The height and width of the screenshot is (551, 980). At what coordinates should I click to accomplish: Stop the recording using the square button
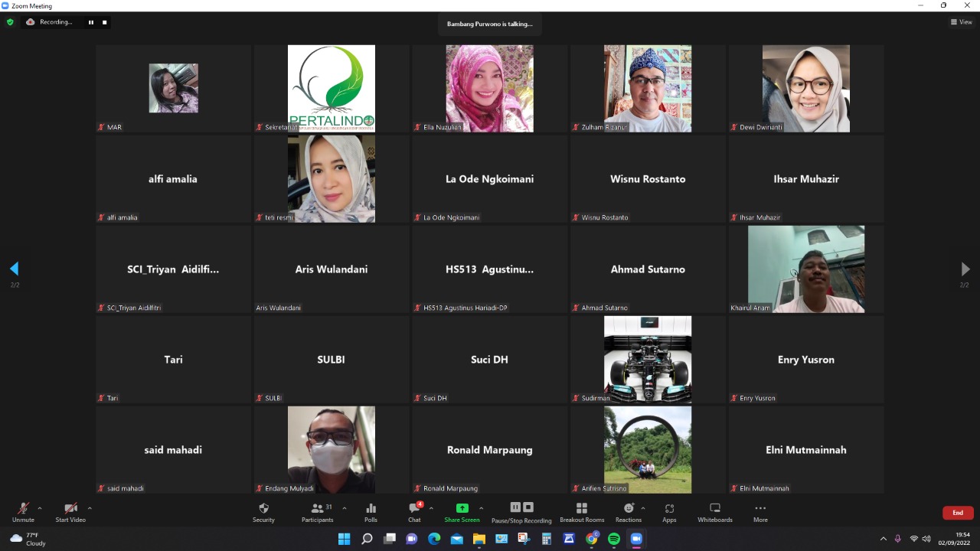[105, 22]
